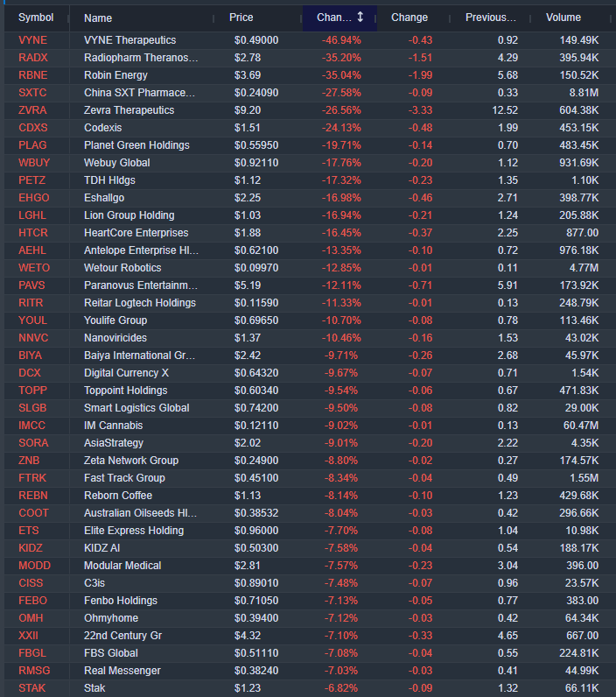Click the -3.33 change cell
616x697 pixels.
pos(421,110)
